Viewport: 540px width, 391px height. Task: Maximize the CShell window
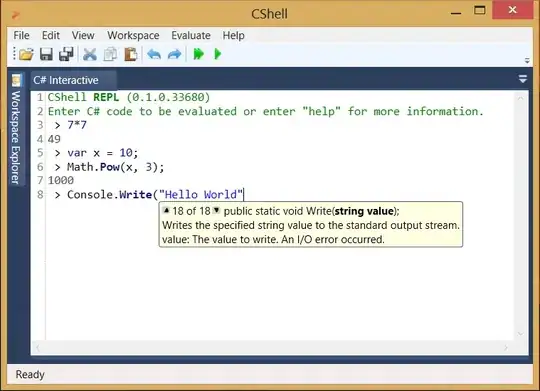(x=480, y=10)
